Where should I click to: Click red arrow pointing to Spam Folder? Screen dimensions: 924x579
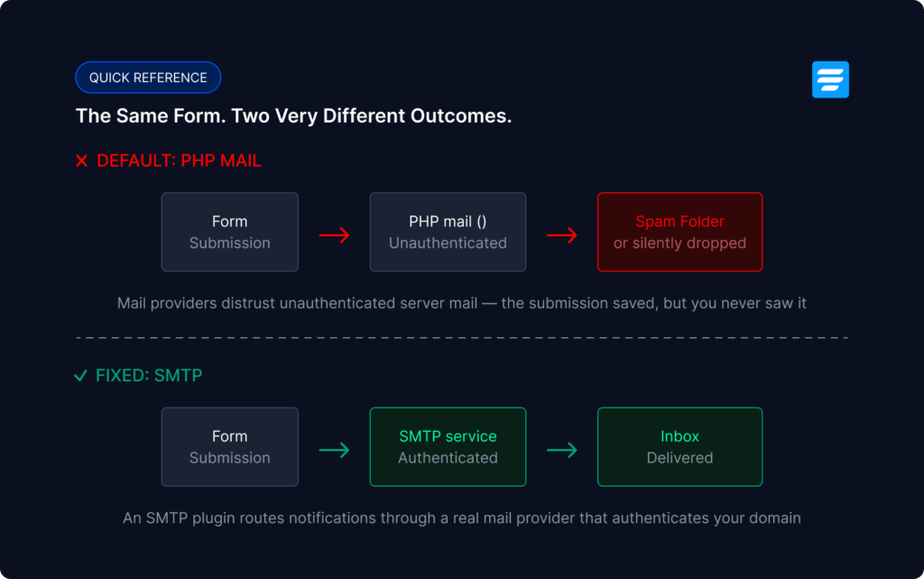pyautogui.click(x=561, y=235)
